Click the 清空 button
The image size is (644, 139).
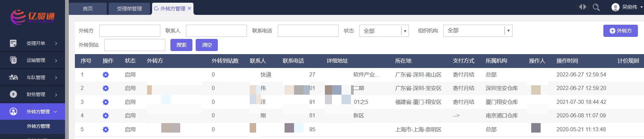click(x=207, y=45)
